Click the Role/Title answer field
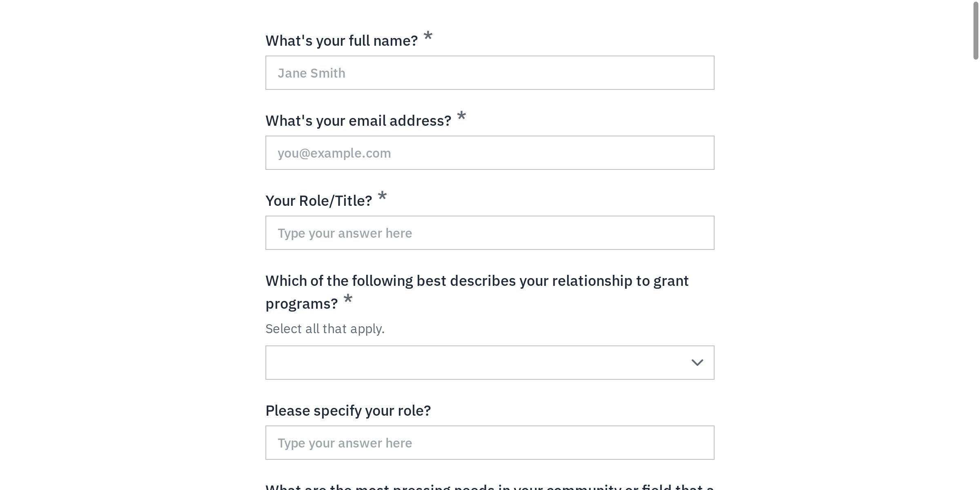 490,232
